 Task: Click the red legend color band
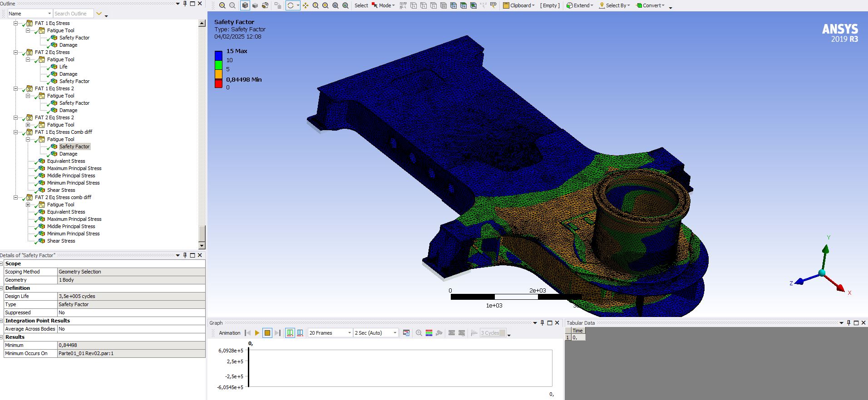(x=218, y=83)
